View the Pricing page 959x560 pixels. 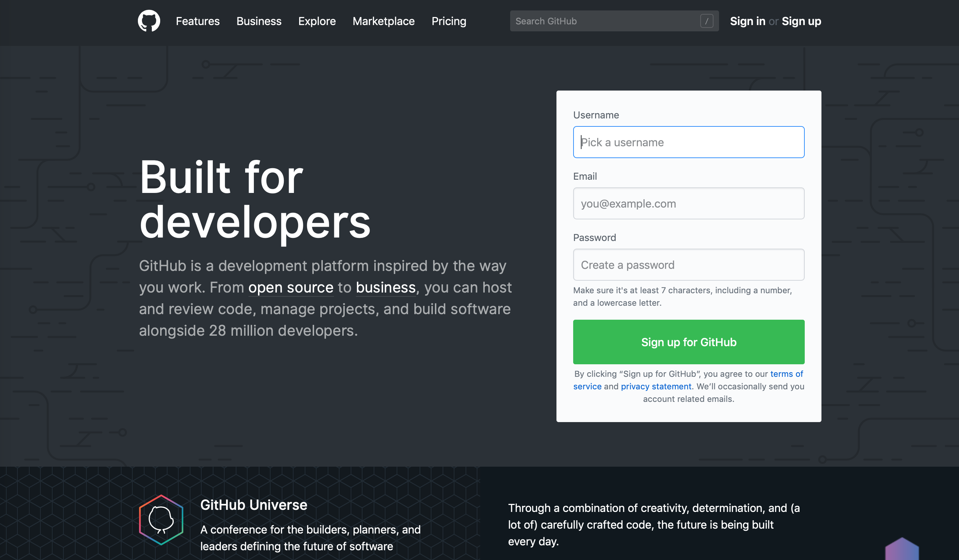(449, 21)
